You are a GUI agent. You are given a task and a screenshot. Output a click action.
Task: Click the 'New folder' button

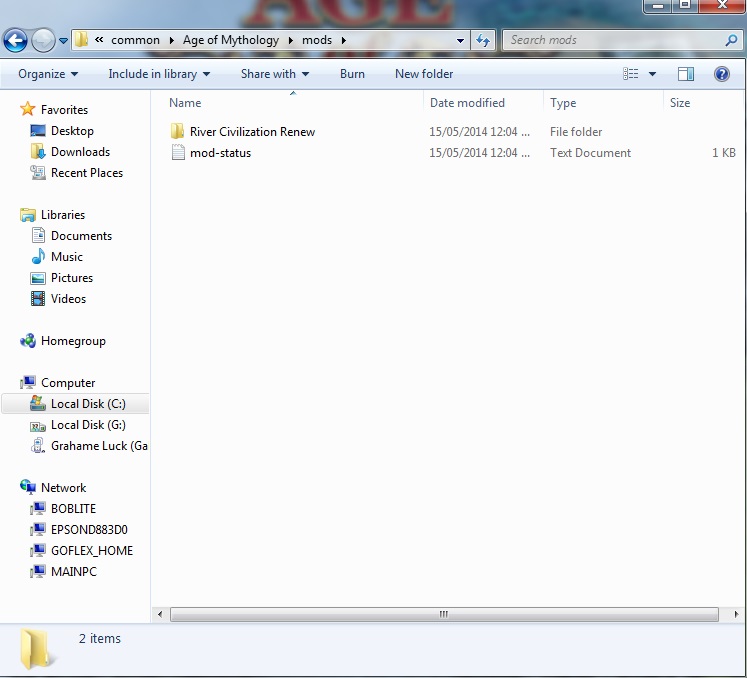[424, 74]
